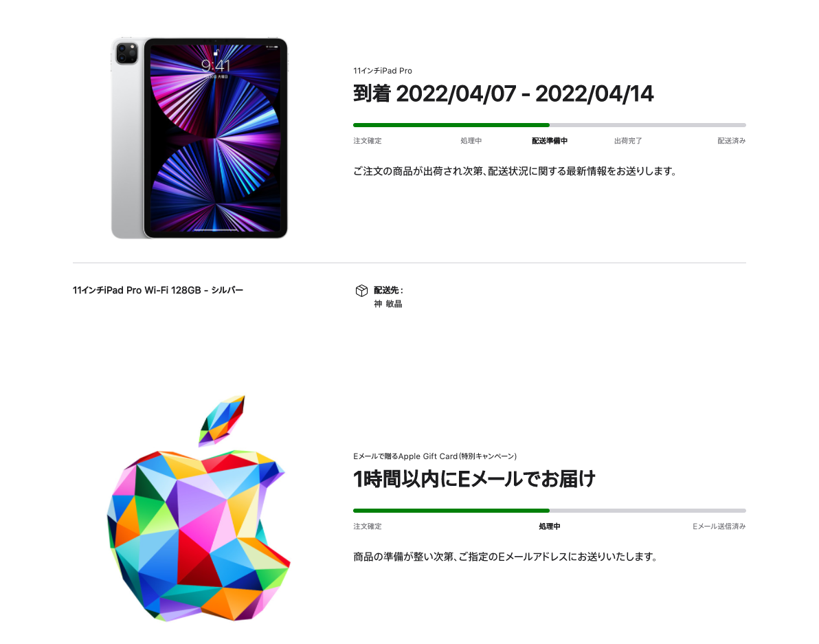Click the 注文確定 step under the iPad Pro progress bar

[x=367, y=140]
